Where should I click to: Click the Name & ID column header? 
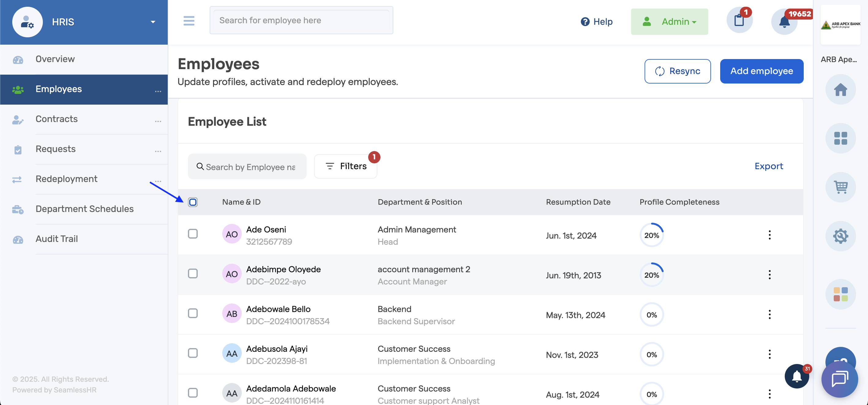(241, 202)
